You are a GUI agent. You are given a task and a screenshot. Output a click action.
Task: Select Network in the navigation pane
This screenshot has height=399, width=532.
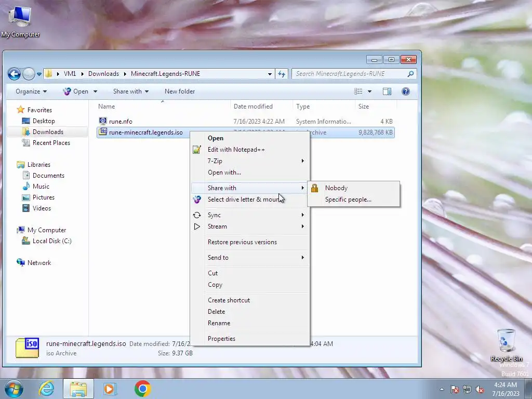tap(39, 262)
